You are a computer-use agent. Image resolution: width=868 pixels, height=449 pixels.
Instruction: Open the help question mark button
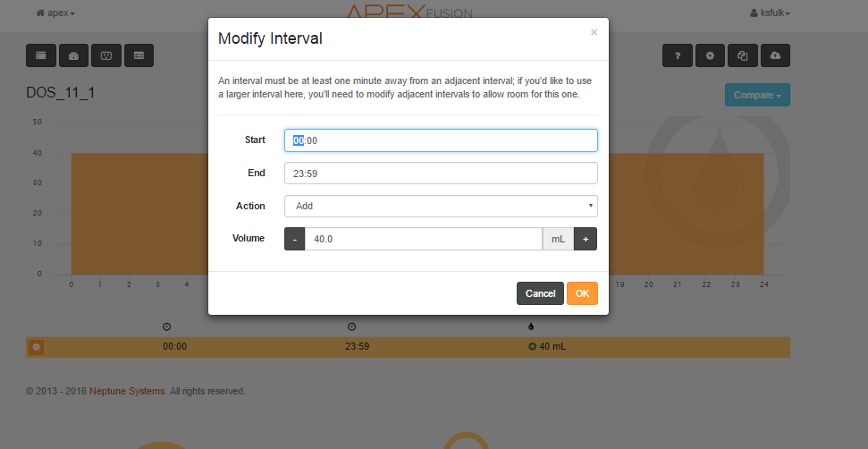[678, 55]
